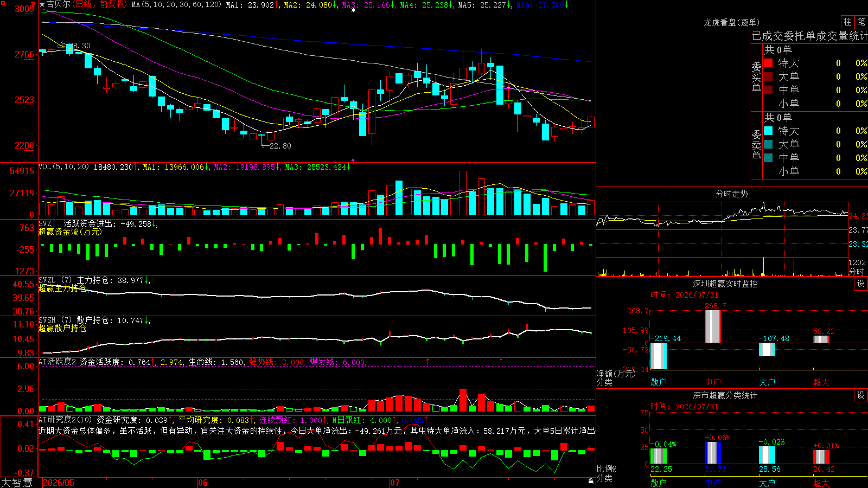Click the teal 中单 sell-order swatch

768,158
